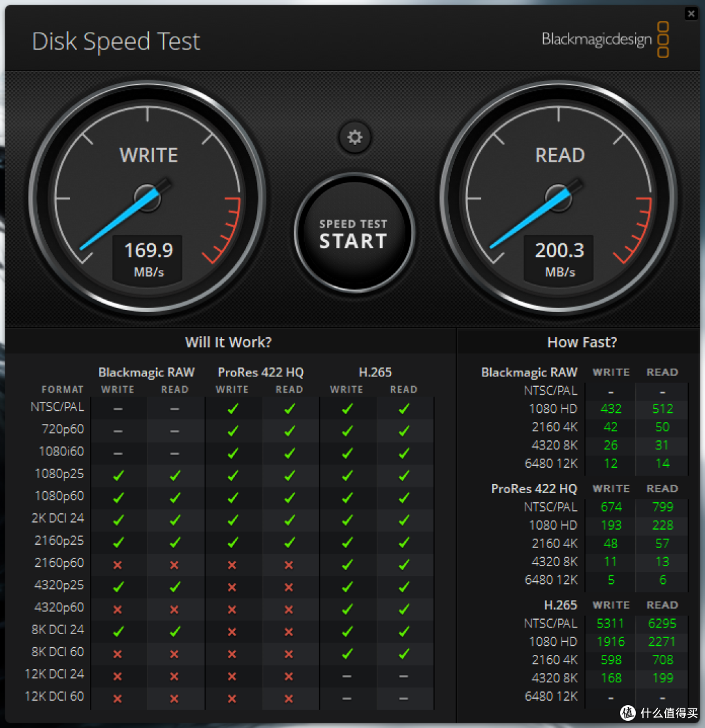
Task: Click Blackmagic RAW column header in Will It Work
Action: point(146,372)
